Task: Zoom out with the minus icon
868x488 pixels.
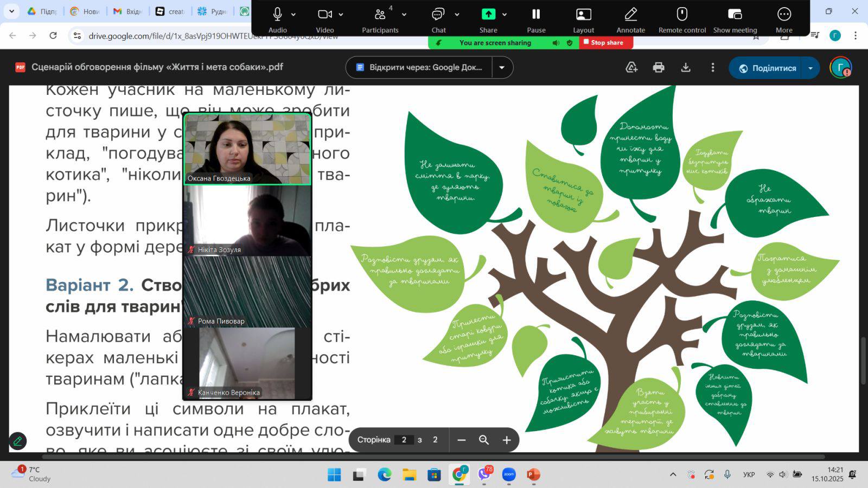Action: pos(462,440)
